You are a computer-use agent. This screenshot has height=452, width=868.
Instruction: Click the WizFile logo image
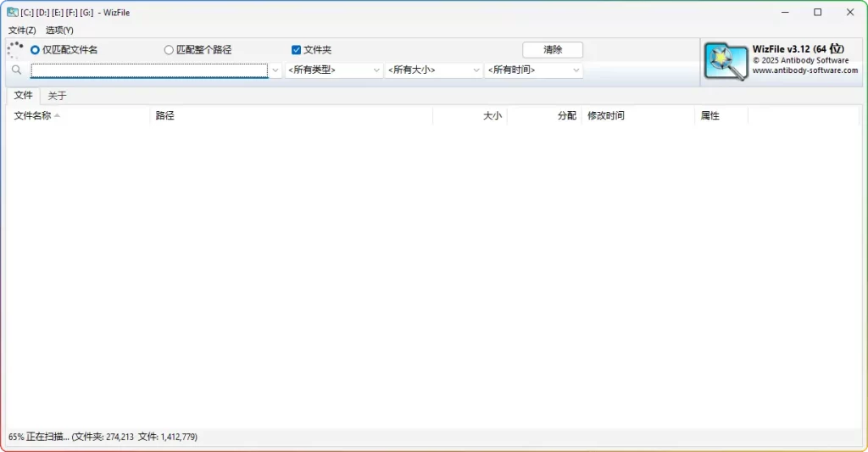pos(726,62)
